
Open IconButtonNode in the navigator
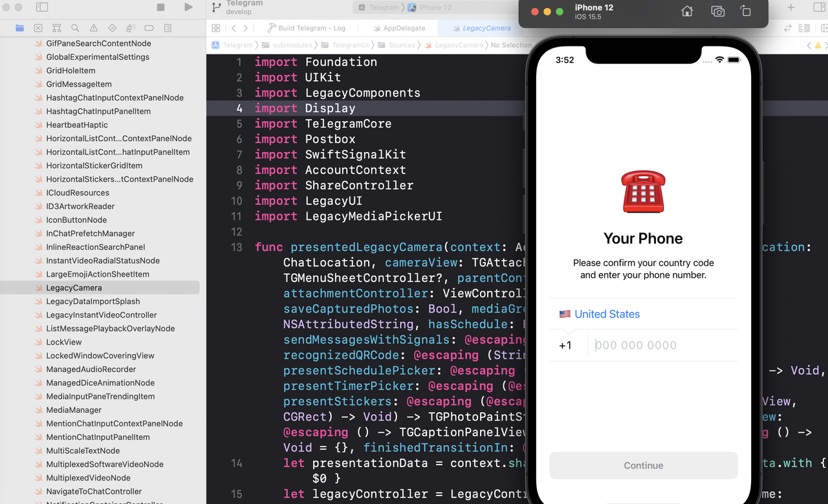click(76, 220)
